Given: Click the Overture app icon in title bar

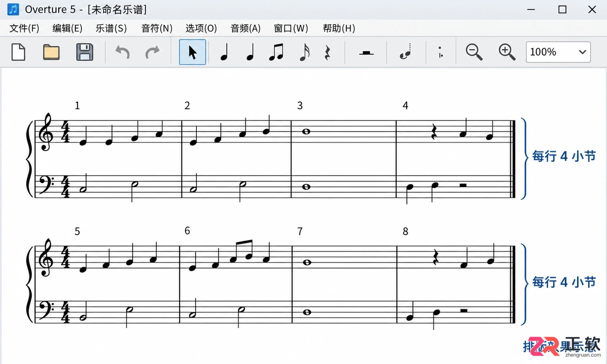Looking at the screenshot, I should coord(13,9).
